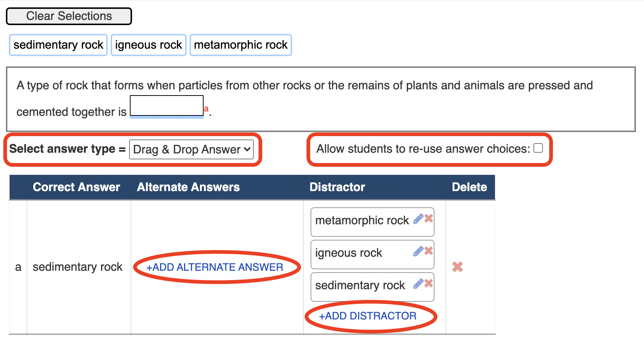Edit the igneous rock distractor pencil icon
The width and height of the screenshot is (644, 346).
click(418, 251)
